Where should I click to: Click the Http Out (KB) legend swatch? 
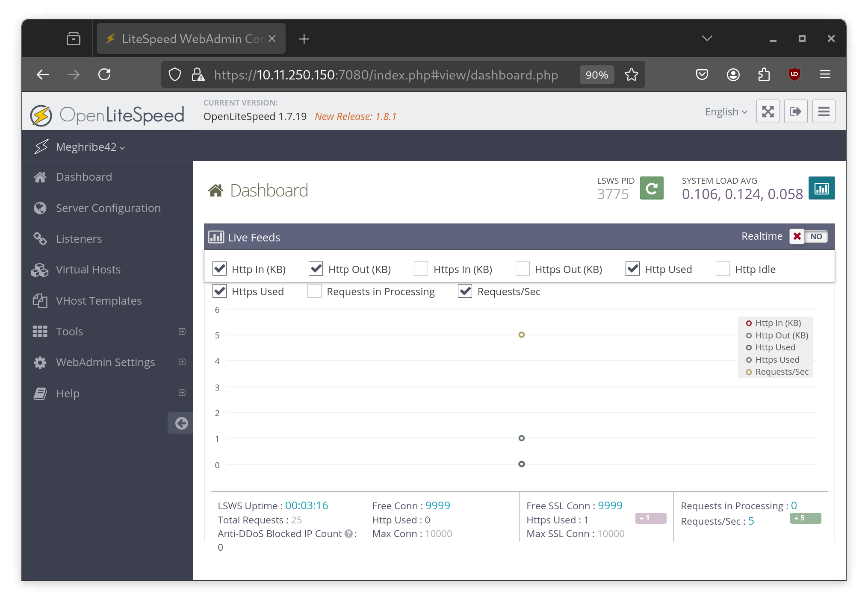[x=749, y=335]
